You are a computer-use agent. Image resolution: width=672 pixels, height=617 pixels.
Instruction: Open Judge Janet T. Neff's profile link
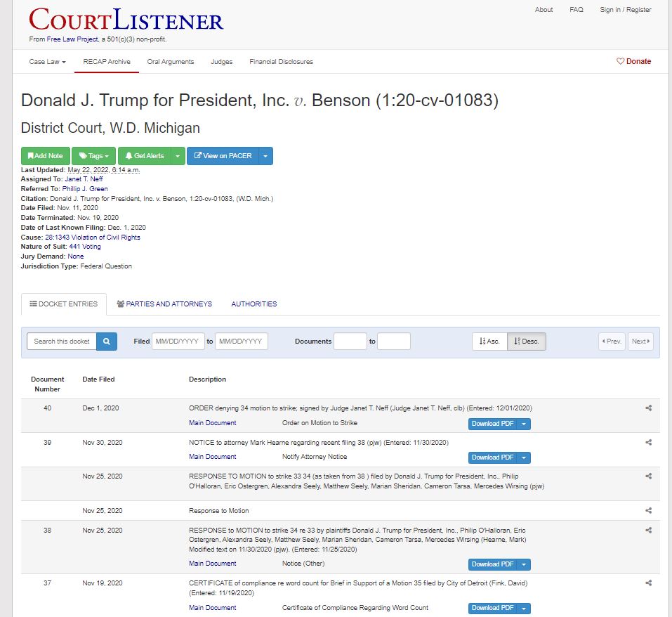pos(84,179)
